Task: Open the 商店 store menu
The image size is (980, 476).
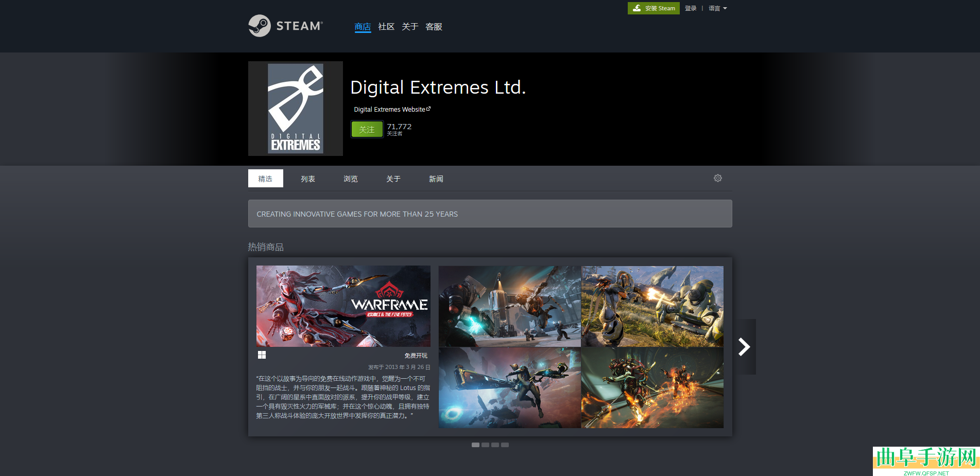Action: [363, 27]
